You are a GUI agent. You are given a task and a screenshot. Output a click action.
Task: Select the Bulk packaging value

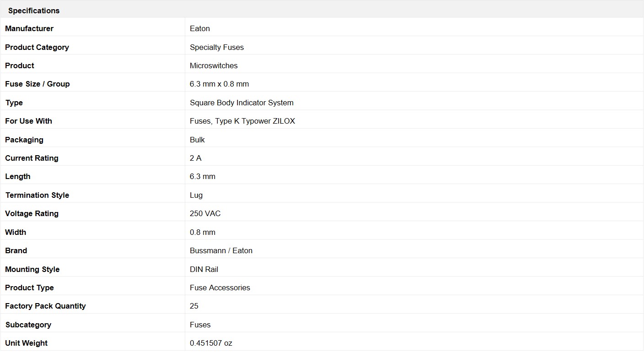(x=197, y=140)
